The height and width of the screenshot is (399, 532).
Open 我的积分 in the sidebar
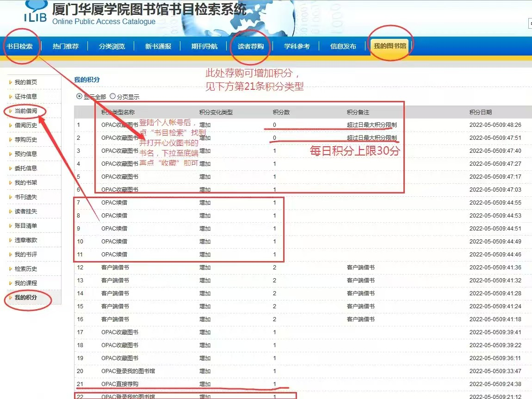(x=26, y=298)
